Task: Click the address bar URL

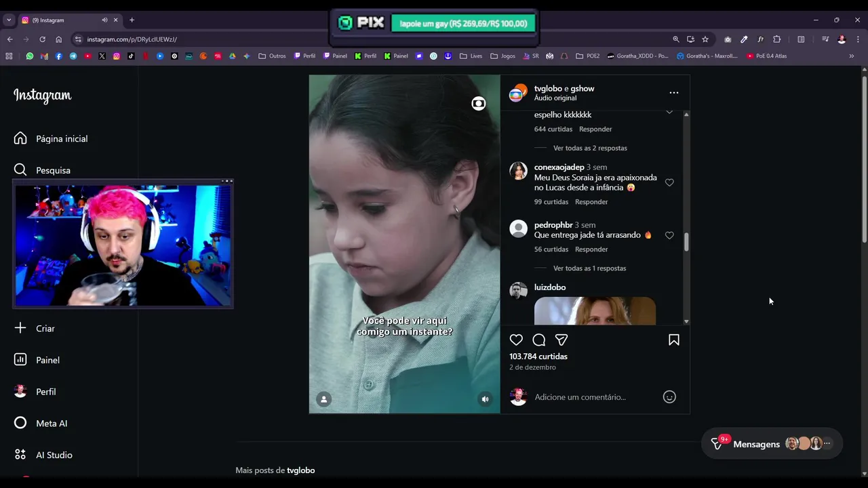Action: pyautogui.click(x=132, y=39)
